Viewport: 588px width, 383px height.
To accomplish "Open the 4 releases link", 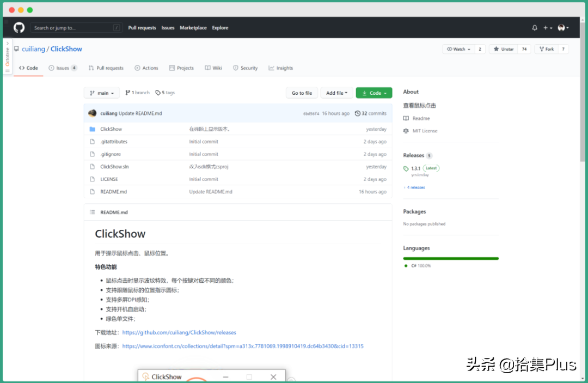I will [414, 187].
